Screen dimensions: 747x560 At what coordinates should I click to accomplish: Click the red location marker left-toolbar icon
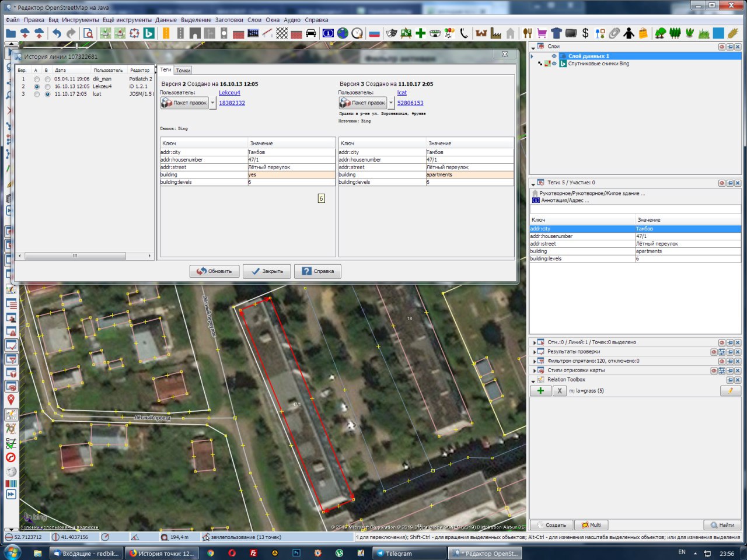pyautogui.click(x=11, y=400)
